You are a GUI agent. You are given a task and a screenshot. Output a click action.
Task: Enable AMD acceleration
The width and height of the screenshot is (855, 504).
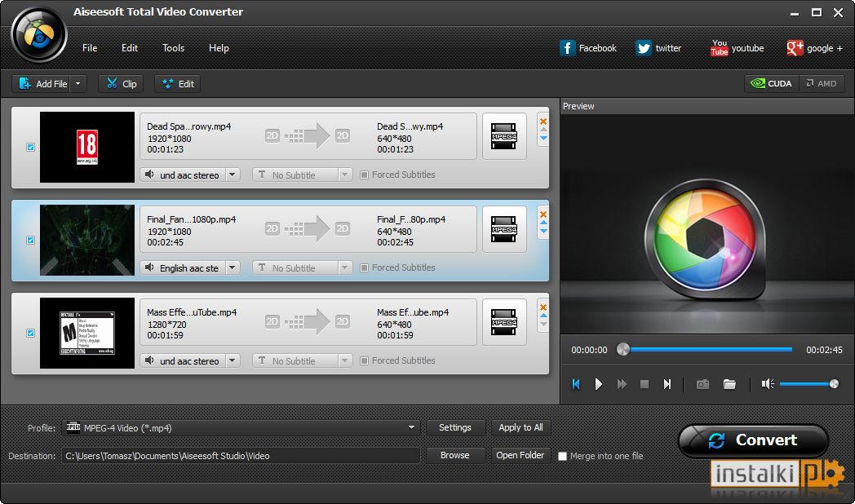click(822, 83)
